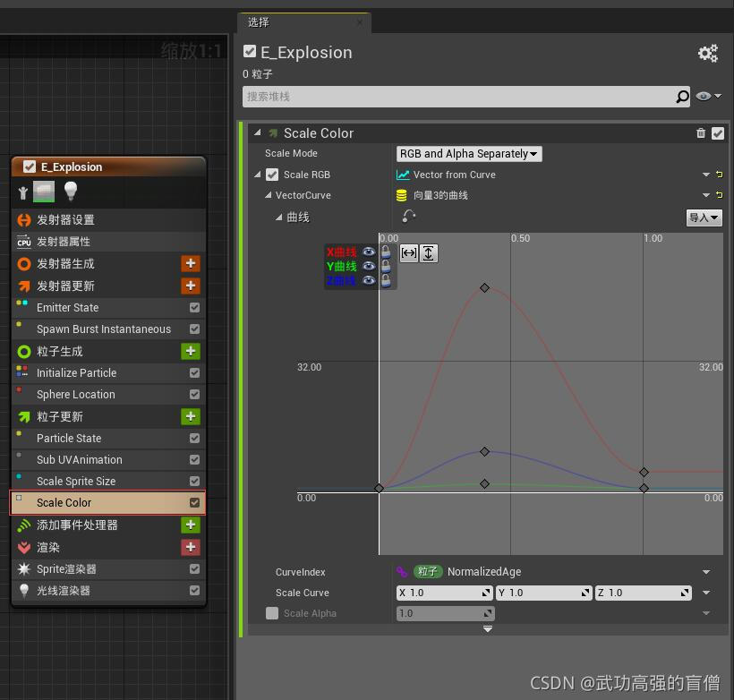This screenshot has width=734, height=700.
Task: Disable the Emitter State module checkbox
Action: (195, 308)
